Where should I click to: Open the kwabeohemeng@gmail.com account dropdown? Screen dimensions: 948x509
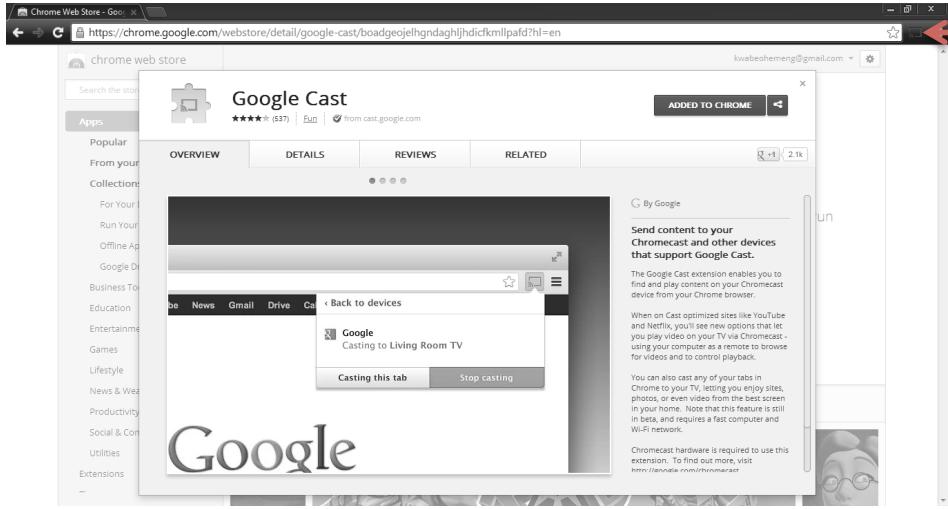[x=793, y=59]
